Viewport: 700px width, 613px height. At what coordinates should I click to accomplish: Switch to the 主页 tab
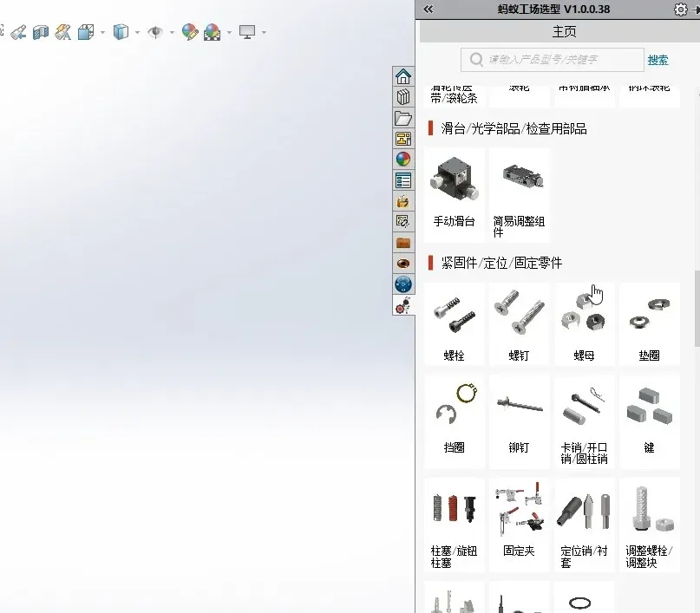(x=565, y=32)
